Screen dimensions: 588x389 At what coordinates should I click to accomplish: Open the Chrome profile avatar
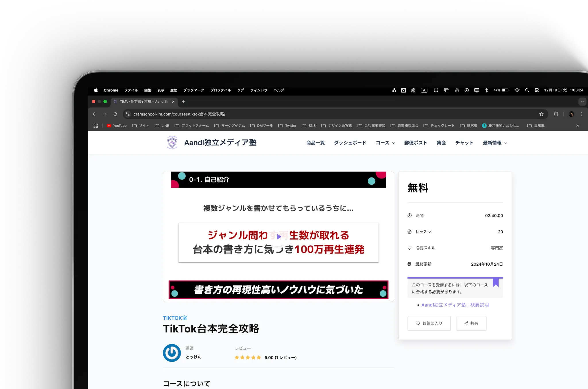point(571,114)
